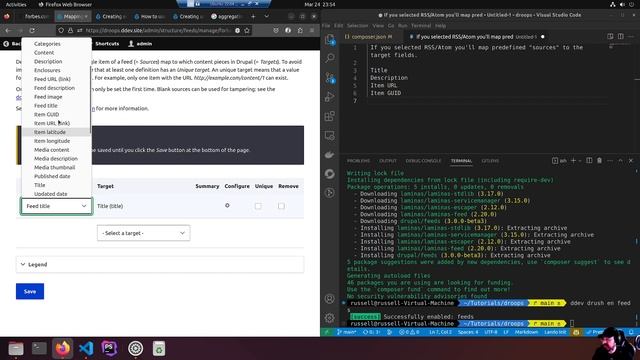Viewport: 640px width, 360px height.
Task: Open the Terminal menu in VS Code
Action: pyautogui.click(x=421, y=26)
